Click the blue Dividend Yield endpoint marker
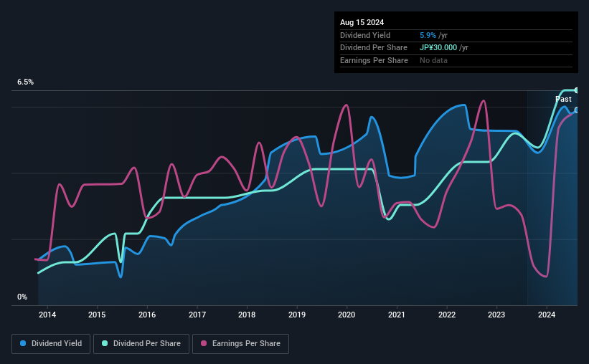Image resolution: width=589 pixels, height=364 pixels. pos(577,110)
